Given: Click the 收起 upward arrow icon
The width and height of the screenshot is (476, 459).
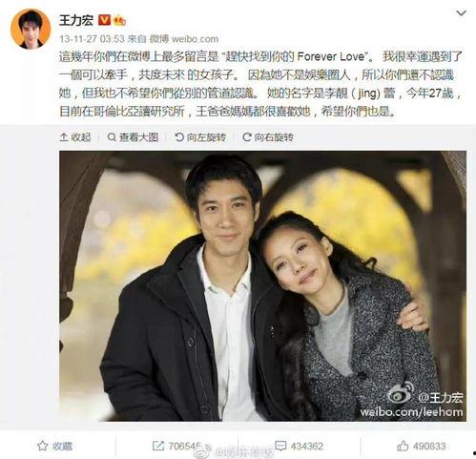Looking at the screenshot, I should [64, 137].
